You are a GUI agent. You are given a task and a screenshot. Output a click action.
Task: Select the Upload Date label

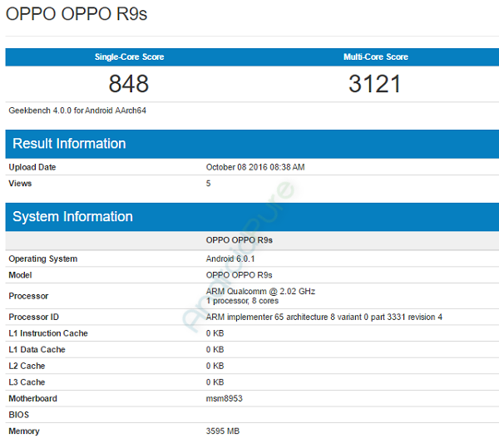[x=32, y=167]
